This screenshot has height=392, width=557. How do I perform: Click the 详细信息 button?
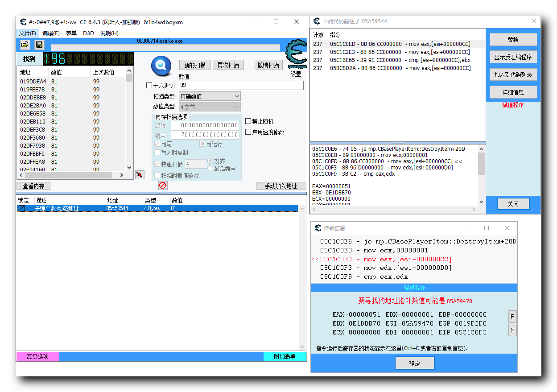513,92
